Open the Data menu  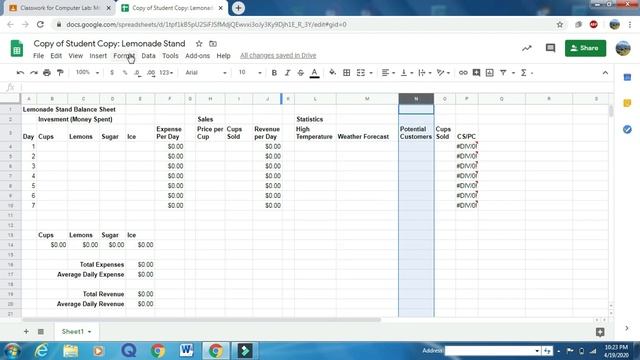[148, 56]
